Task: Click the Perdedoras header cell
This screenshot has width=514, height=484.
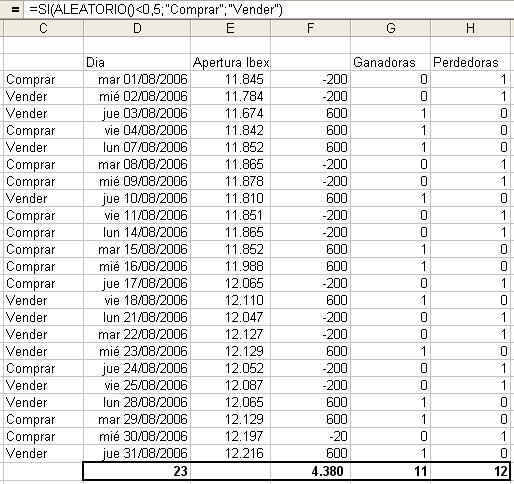Action: 470,62
